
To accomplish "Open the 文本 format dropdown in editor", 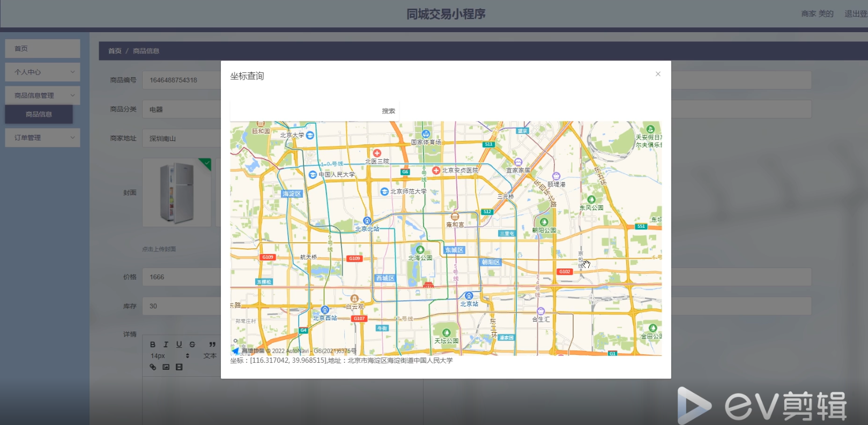I will click(210, 356).
